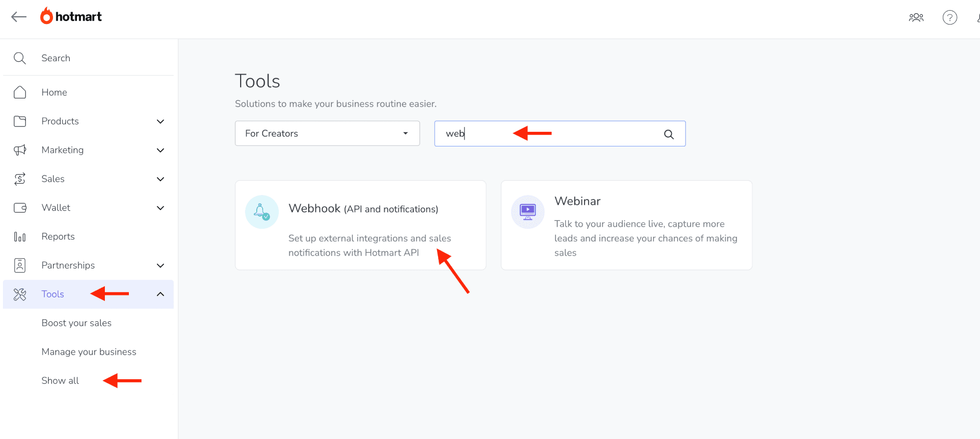Select Boost your sales submenu item
The height and width of the screenshot is (439, 980).
tap(76, 323)
